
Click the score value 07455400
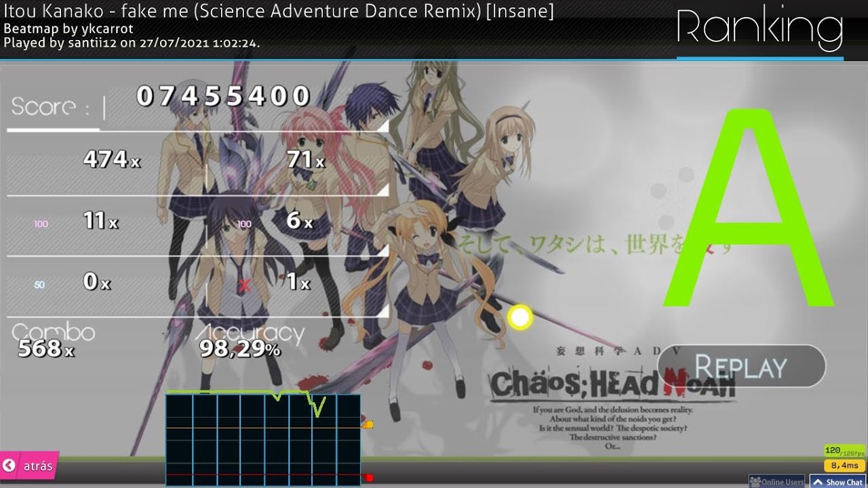(x=223, y=97)
